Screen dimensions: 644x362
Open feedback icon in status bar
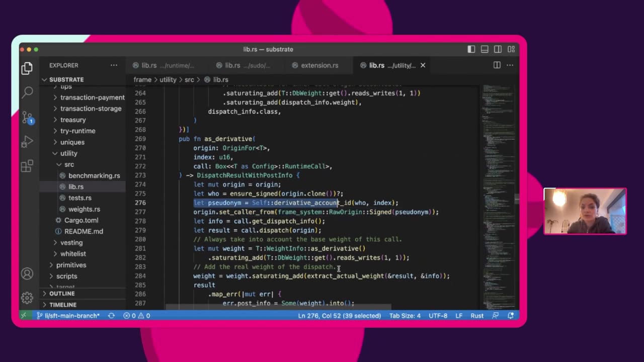496,316
